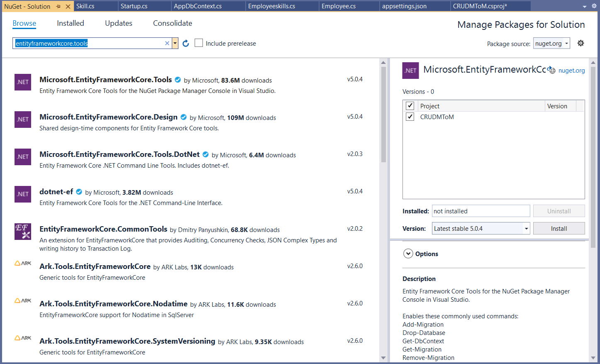Image resolution: width=600 pixels, height=364 pixels.
Task: Click the package list scroll-down arrow
Action: click(x=383, y=358)
